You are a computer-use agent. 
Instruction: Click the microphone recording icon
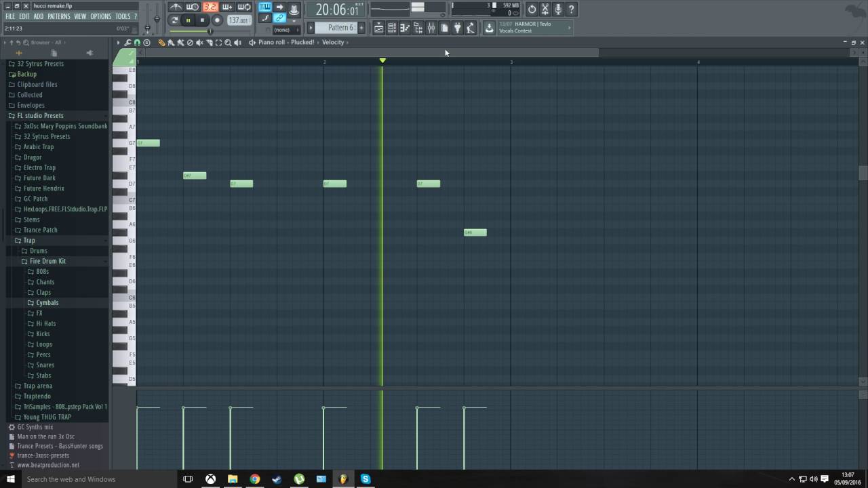tap(557, 9)
